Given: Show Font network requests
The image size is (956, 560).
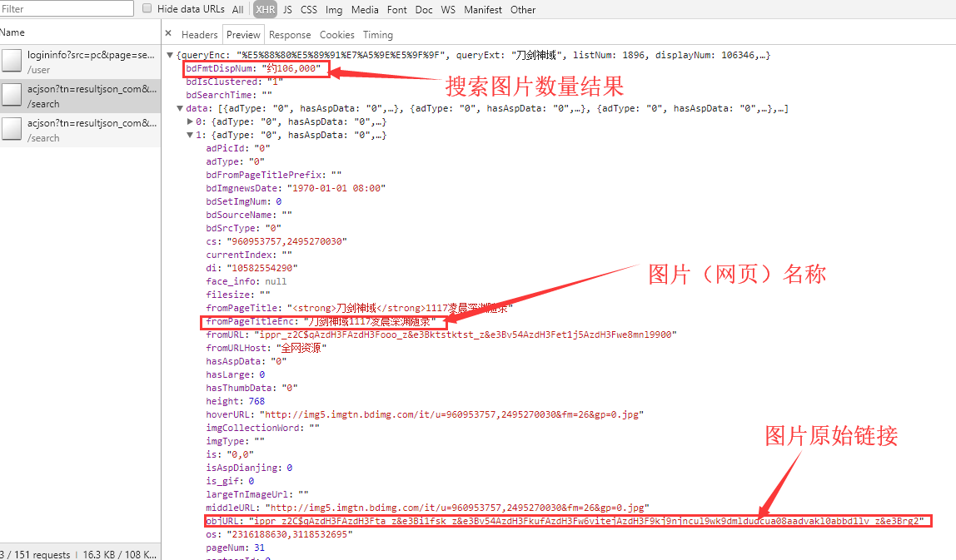Looking at the screenshot, I should [x=396, y=9].
